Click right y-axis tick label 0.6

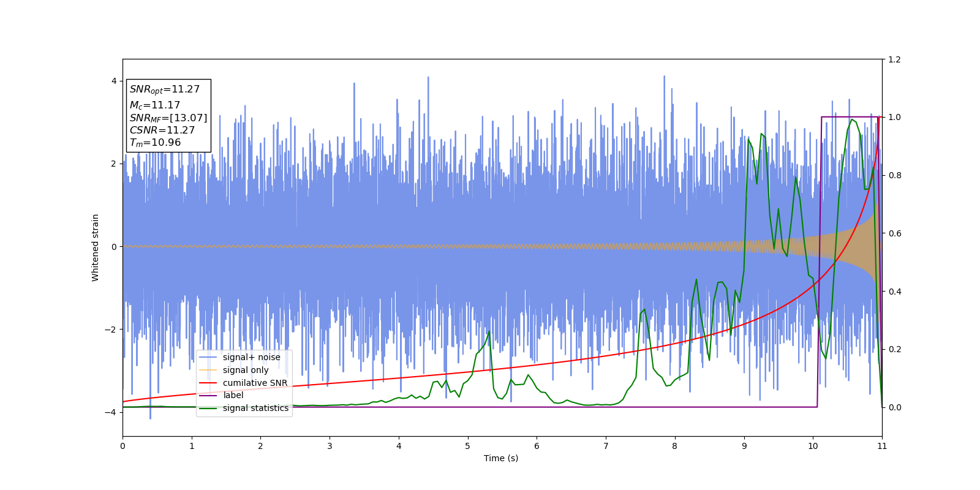pyautogui.click(x=894, y=233)
